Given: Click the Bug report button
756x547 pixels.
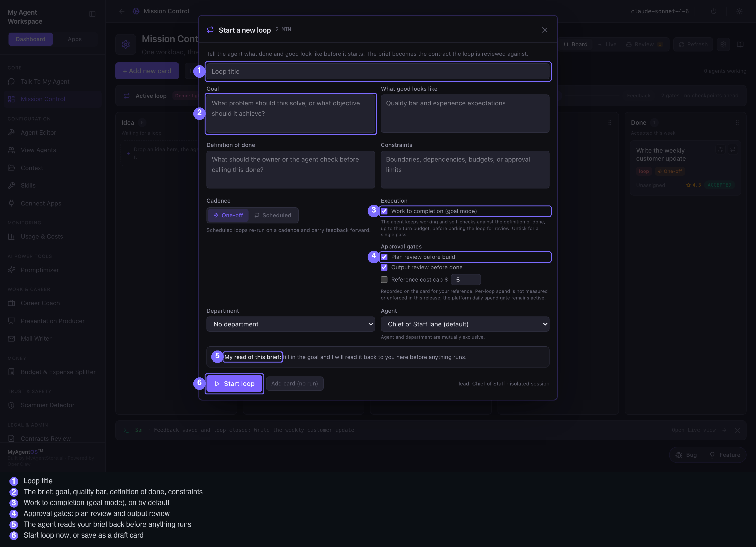Looking at the screenshot, I should [686, 455].
